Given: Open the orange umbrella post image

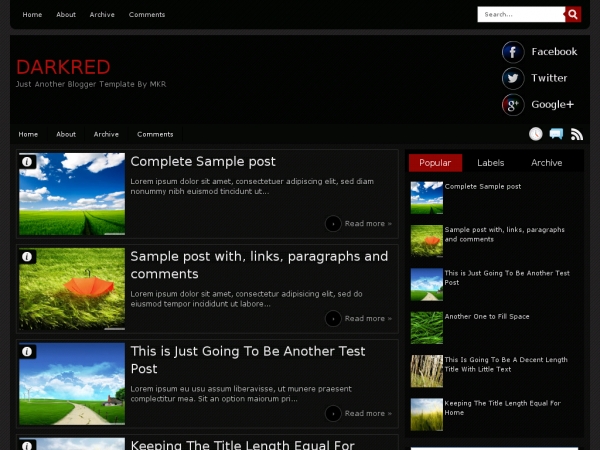Looking at the screenshot, I should point(72,289).
